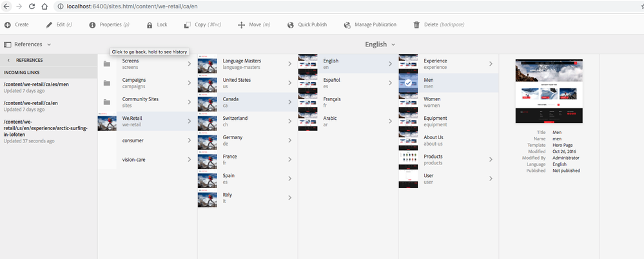Open Properties via the info icon

click(x=92, y=25)
